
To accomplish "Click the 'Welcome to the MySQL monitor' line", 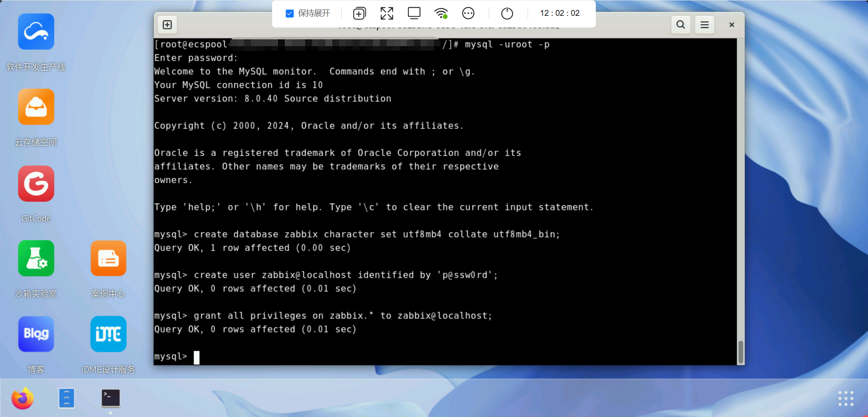I will click(315, 71).
